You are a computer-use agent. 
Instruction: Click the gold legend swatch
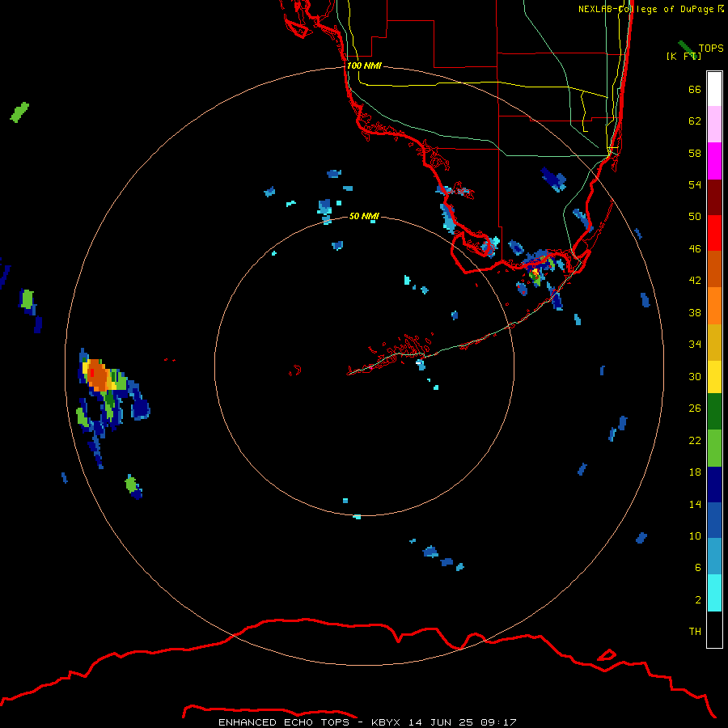coord(714,342)
